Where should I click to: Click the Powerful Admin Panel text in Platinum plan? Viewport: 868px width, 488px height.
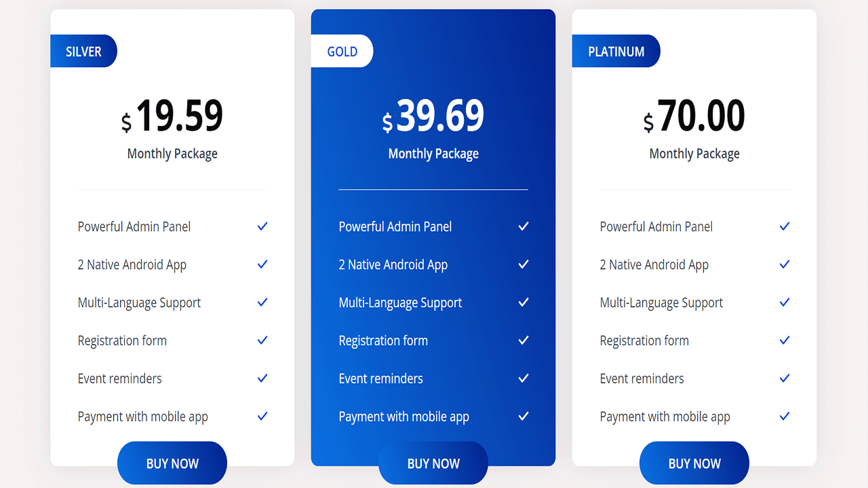click(x=656, y=226)
